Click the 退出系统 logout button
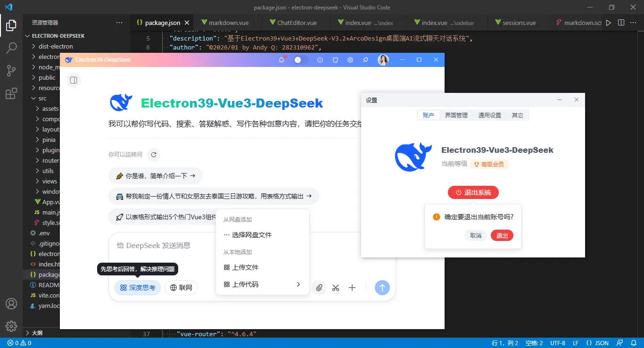This screenshot has width=644, height=348. pyautogui.click(x=473, y=192)
